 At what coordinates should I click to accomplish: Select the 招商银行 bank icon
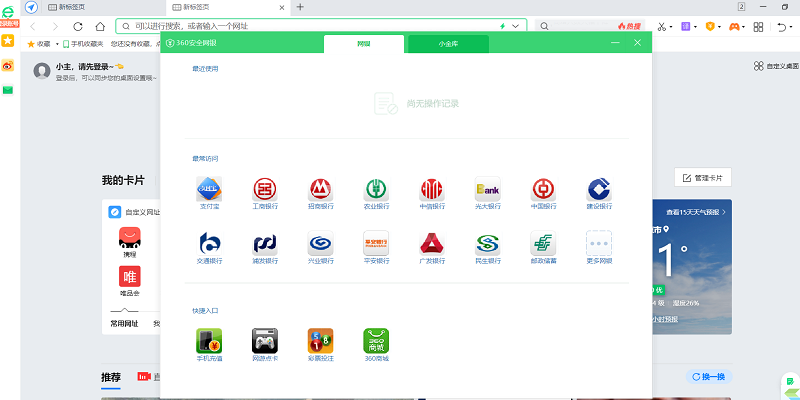click(320, 189)
